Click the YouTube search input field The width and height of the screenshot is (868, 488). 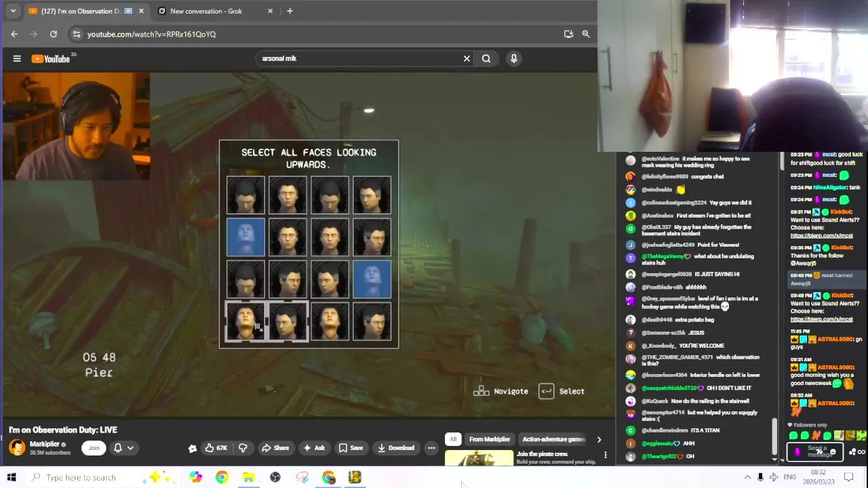[x=359, y=59]
